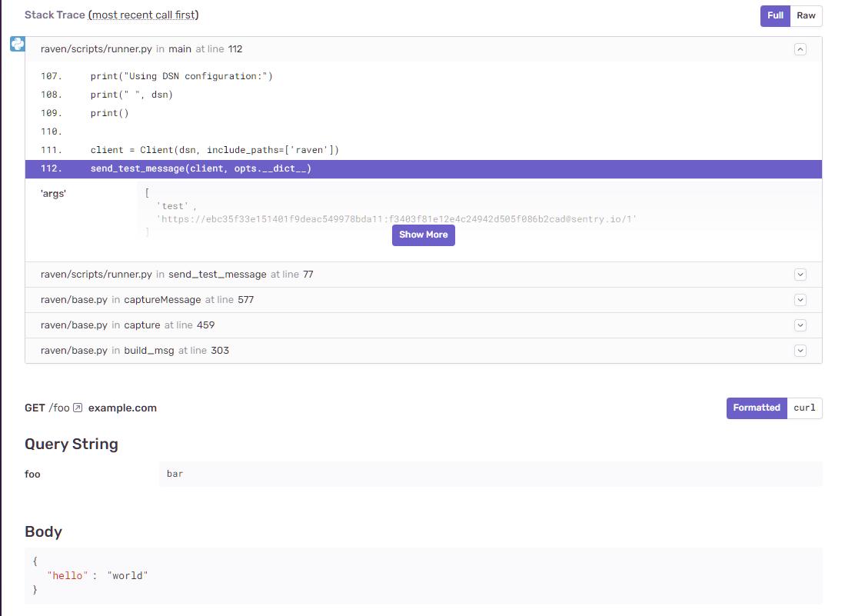The height and width of the screenshot is (616, 845).
Task: Keep Formatted request view enabled
Action: (756, 408)
